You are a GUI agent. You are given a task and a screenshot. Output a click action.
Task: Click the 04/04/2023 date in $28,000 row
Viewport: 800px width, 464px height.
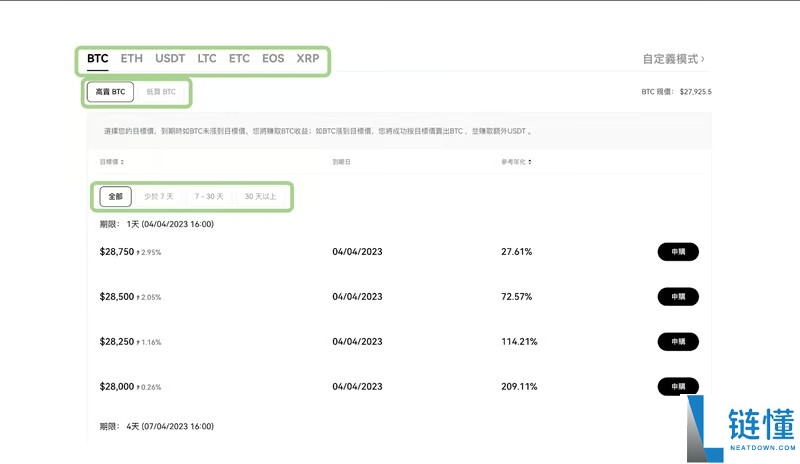coord(357,386)
